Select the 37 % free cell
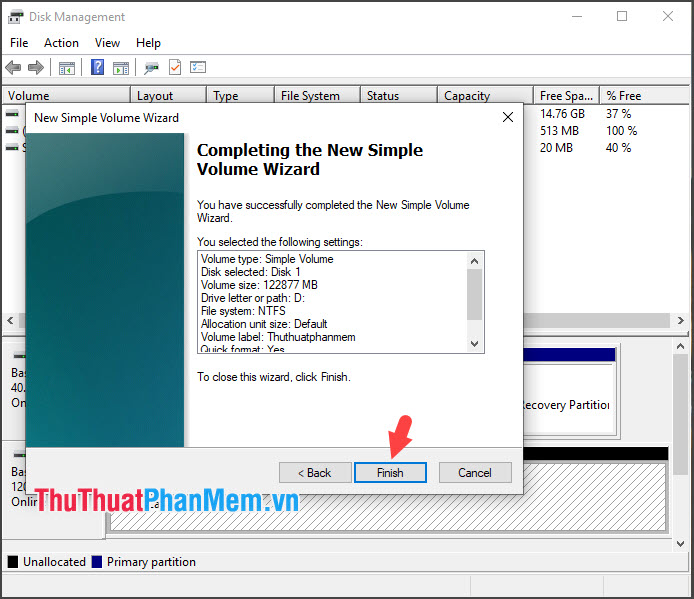 click(x=618, y=114)
